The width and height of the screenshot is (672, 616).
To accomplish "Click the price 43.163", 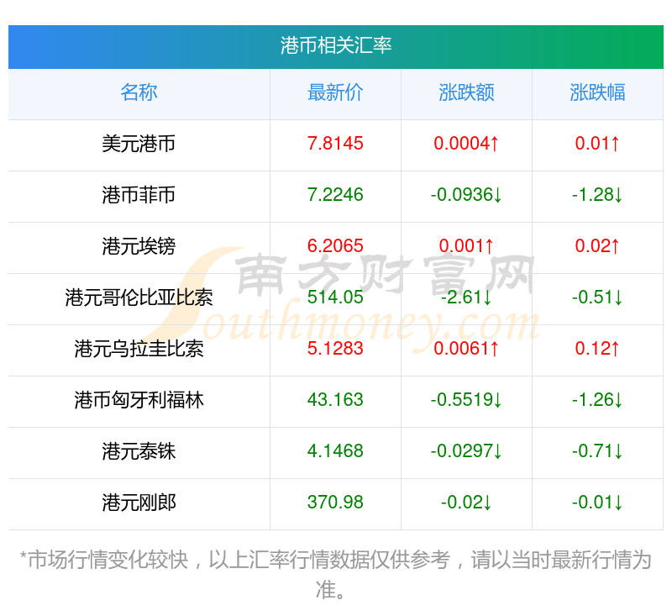I will click(335, 400).
